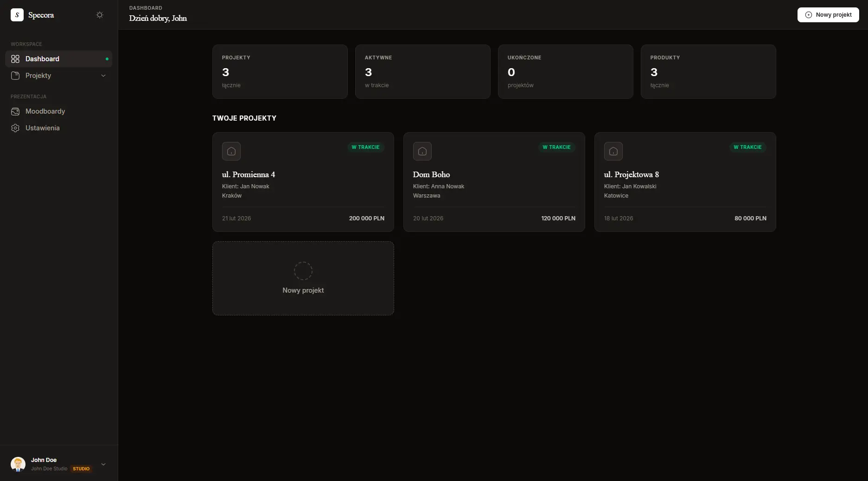Image resolution: width=868 pixels, height=481 pixels.
Task: Expand the Projekty section chevron
Action: (103, 76)
